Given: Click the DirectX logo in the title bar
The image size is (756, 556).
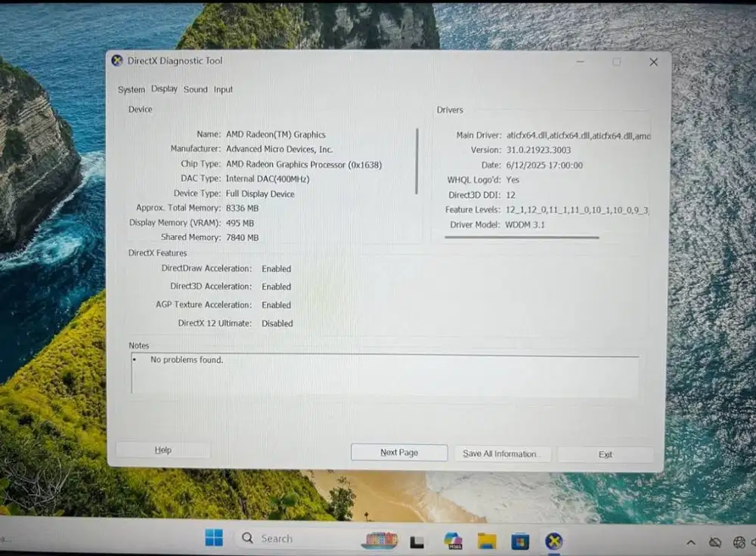Looking at the screenshot, I should point(117,60).
